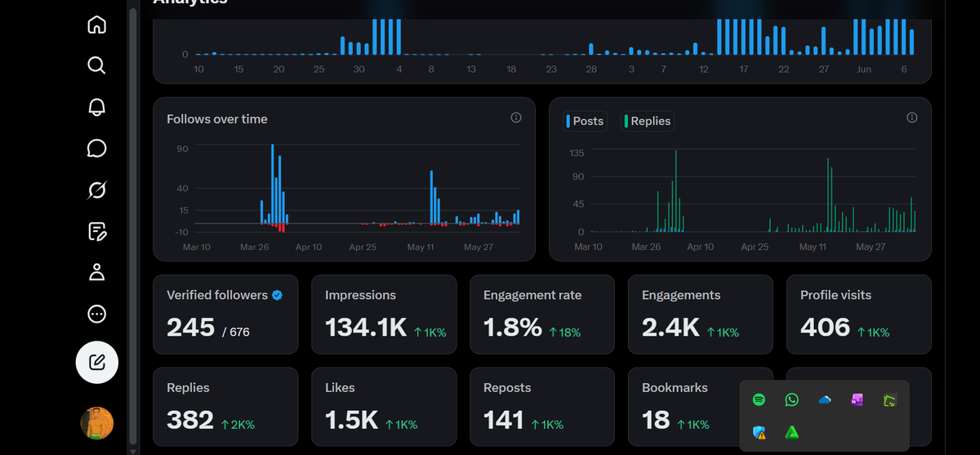980x455 pixels.
Task: Open Search and Explore from the sidebar
Action: [96, 65]
